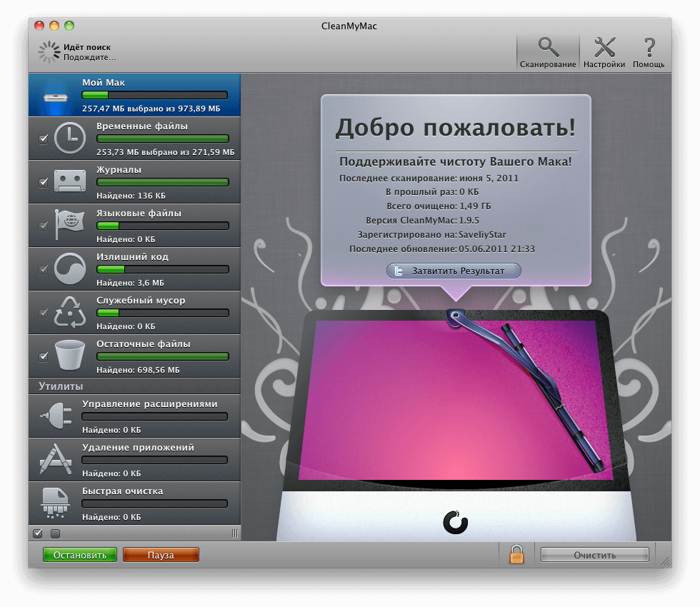Click the Удаление приложений label
Viewport: 700px width, 607px height.
click(138, 448)
